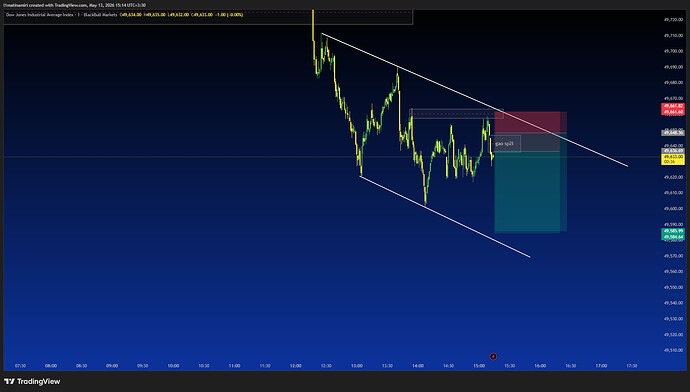690x392 pixels.
Task: Click the green target price label 49,585.99
Action: 673,231
